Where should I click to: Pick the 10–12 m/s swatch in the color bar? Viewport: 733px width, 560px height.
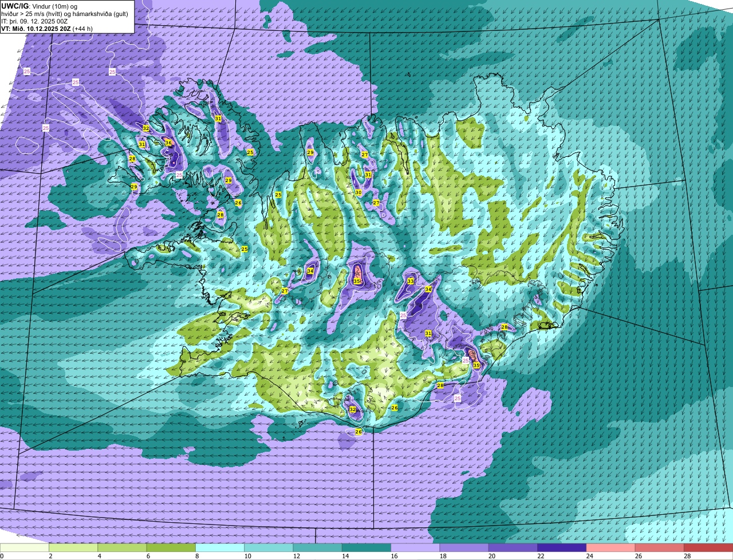269,548
